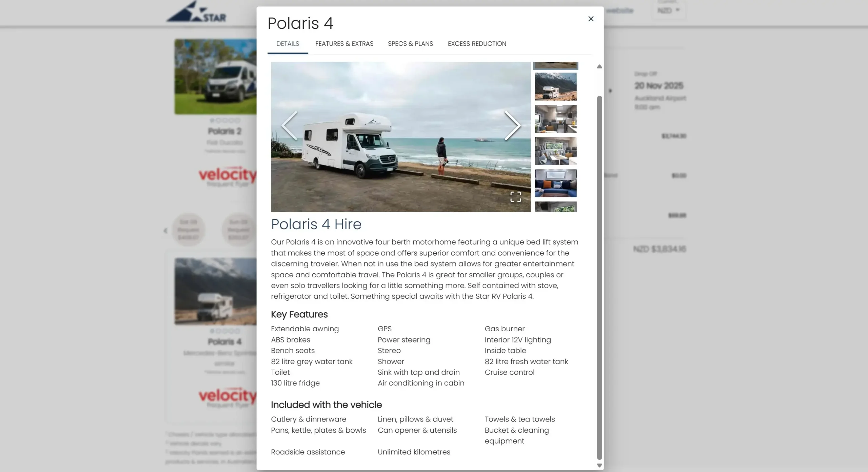Select the blue sofa interior thumbnail
The image size is (868, 472).
pos(555,183)
